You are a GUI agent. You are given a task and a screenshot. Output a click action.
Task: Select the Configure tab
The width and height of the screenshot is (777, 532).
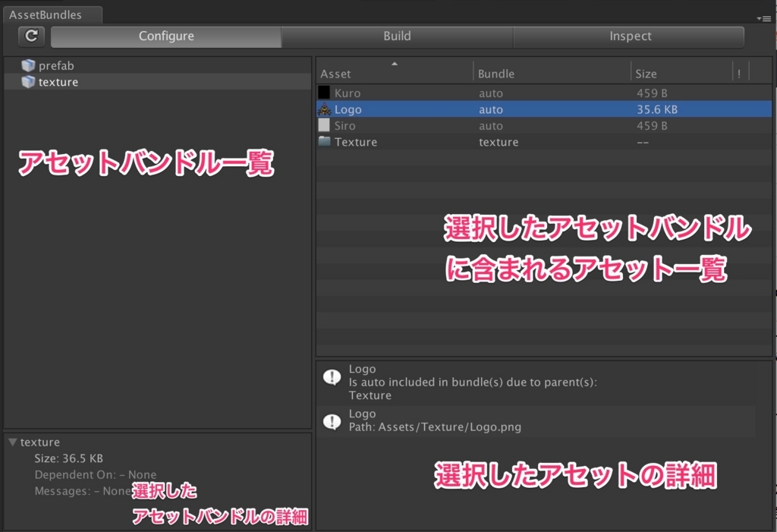point(165,36)
